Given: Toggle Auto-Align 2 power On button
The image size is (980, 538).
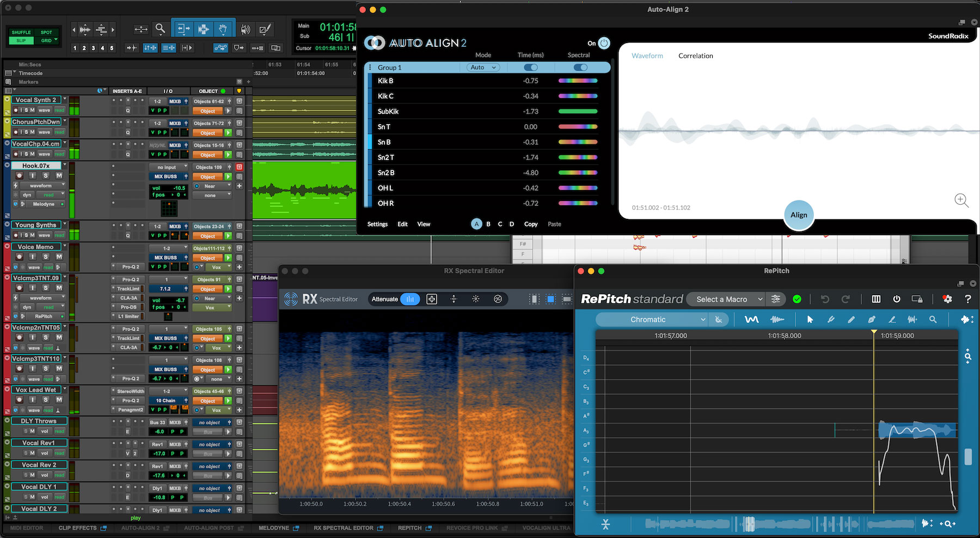Looking at the screenshot, I should (x=604, y=43).
